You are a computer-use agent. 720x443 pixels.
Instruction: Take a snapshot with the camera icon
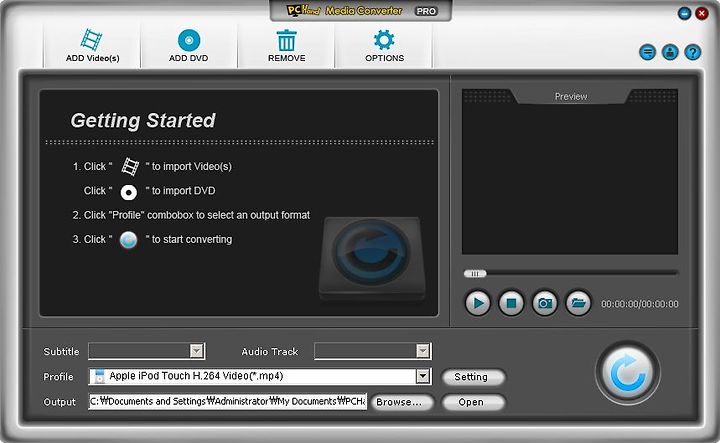(x=545, y=303)
